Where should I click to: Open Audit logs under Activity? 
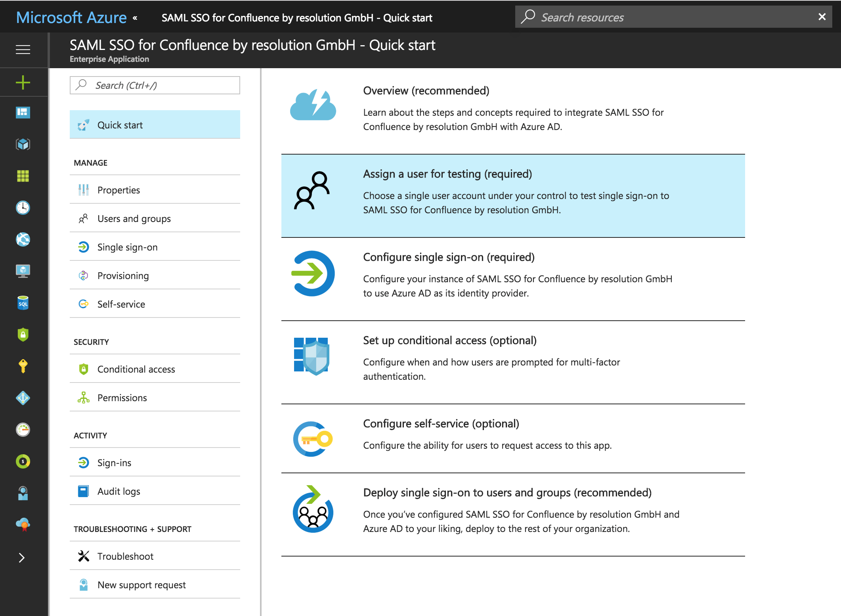point(155,491)
